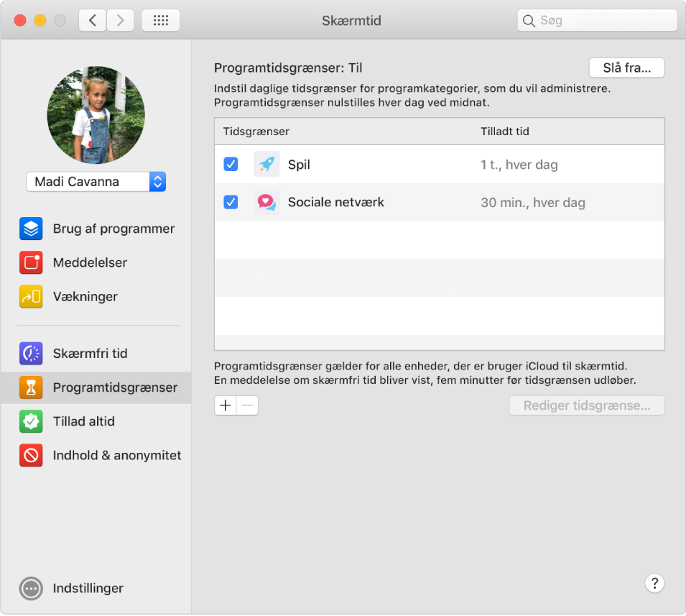Click the Sociale netværk chat bubble icon

coord(266,202)
